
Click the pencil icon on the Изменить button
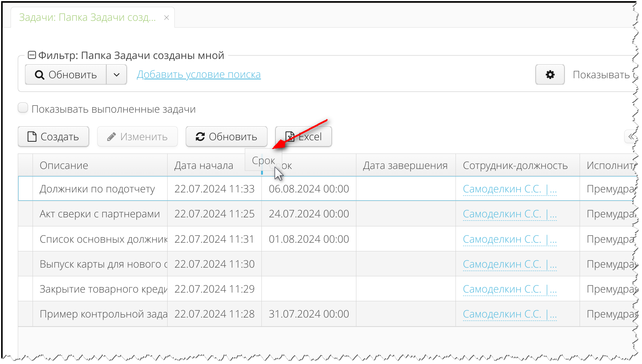(x=111, y=136)
